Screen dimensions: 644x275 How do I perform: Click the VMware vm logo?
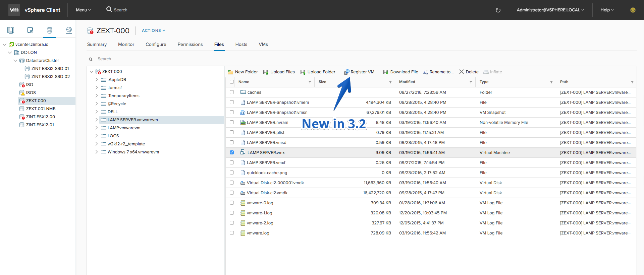(x=14, y=10)
